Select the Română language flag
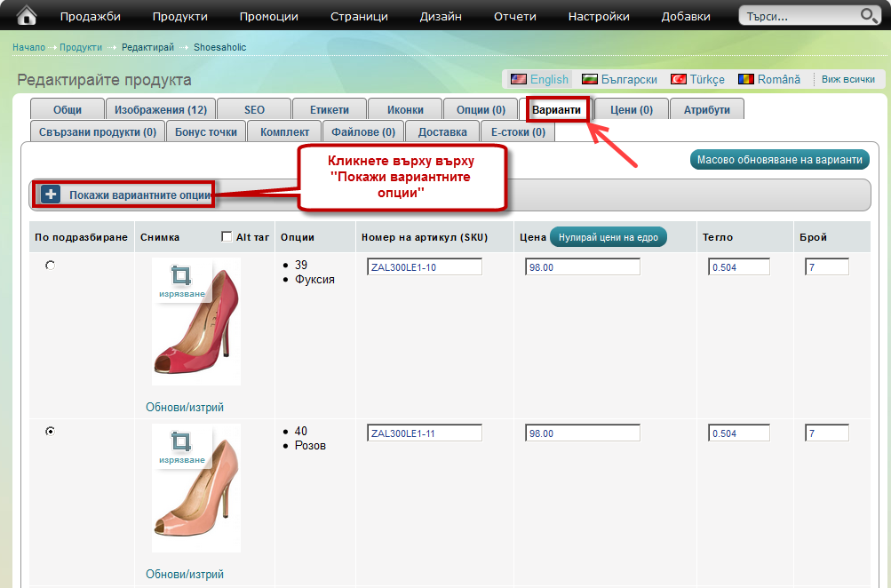The image size is (891, 588). point(746,79)
